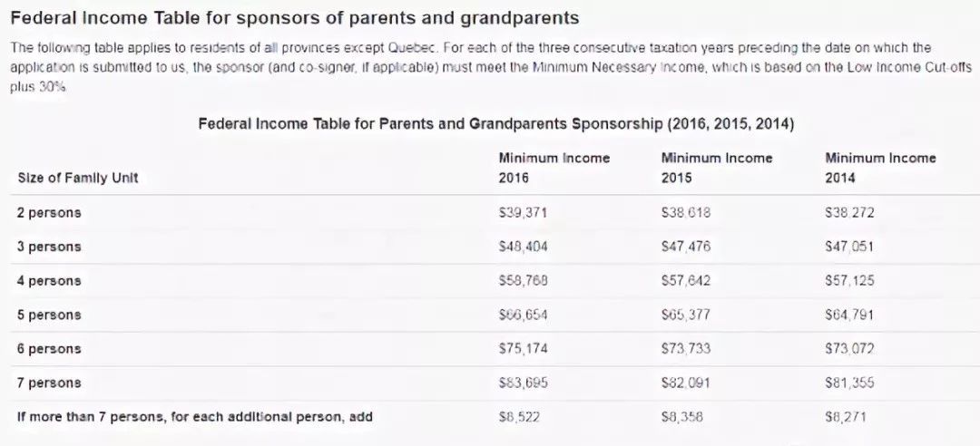Click the 4 persons row label
Viewport: 980px width, 446px height.
point(49,281)
